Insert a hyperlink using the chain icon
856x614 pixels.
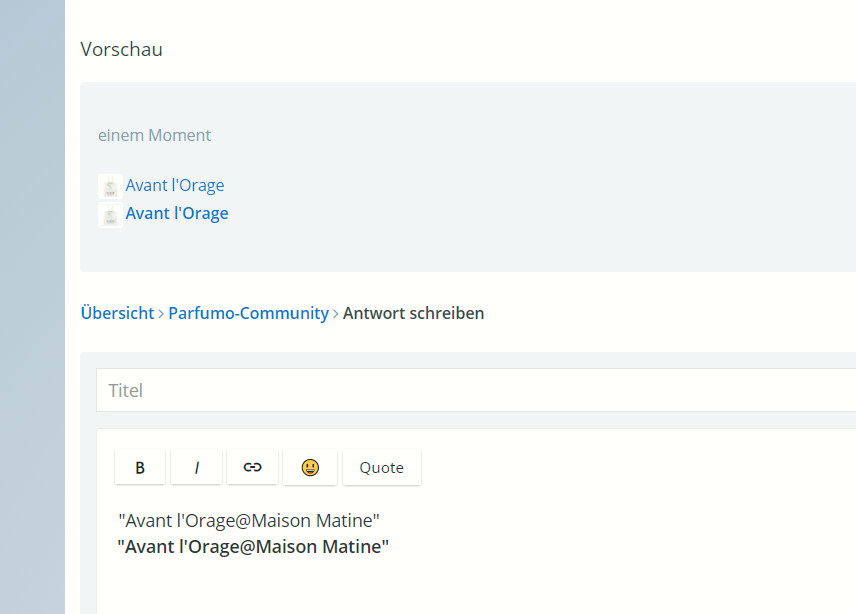pos(252,467)
